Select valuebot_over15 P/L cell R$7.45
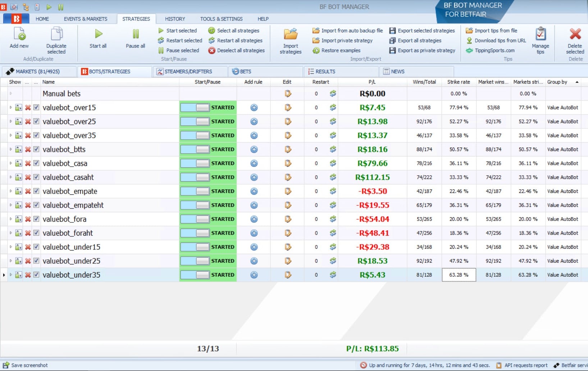 click(372, 108)
